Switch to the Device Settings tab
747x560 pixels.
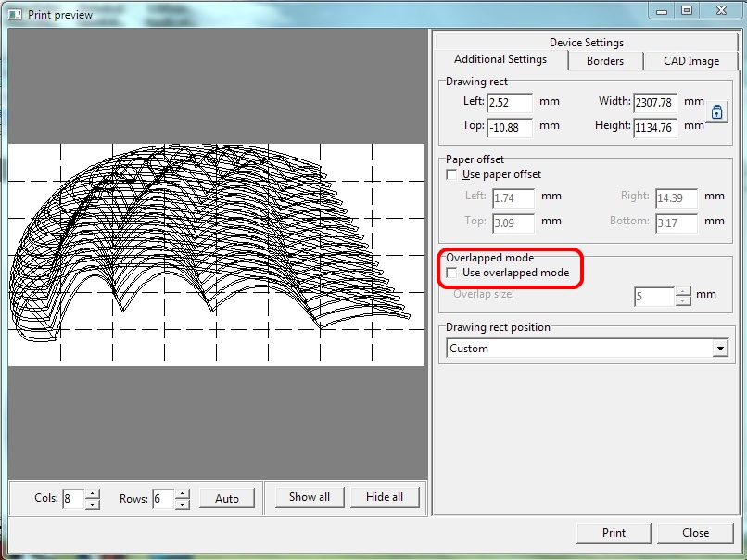click(586, 43)
